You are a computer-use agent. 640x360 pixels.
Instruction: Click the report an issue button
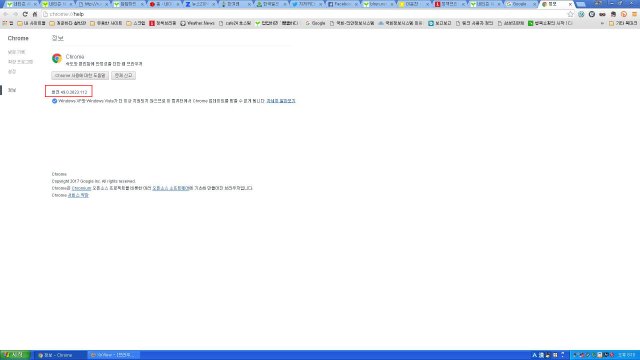coord(123,76)
